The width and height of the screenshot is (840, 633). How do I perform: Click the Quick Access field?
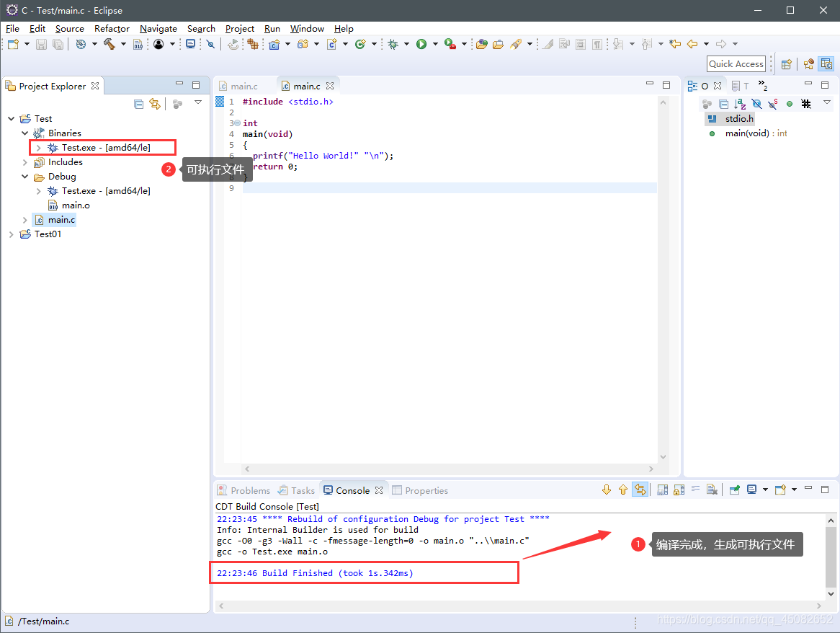click(736, 64)
